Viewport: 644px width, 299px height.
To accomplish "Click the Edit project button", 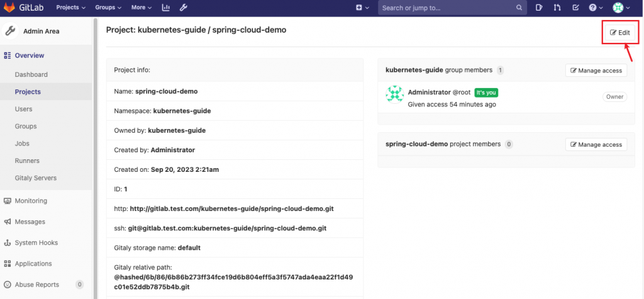I will 619,33.
